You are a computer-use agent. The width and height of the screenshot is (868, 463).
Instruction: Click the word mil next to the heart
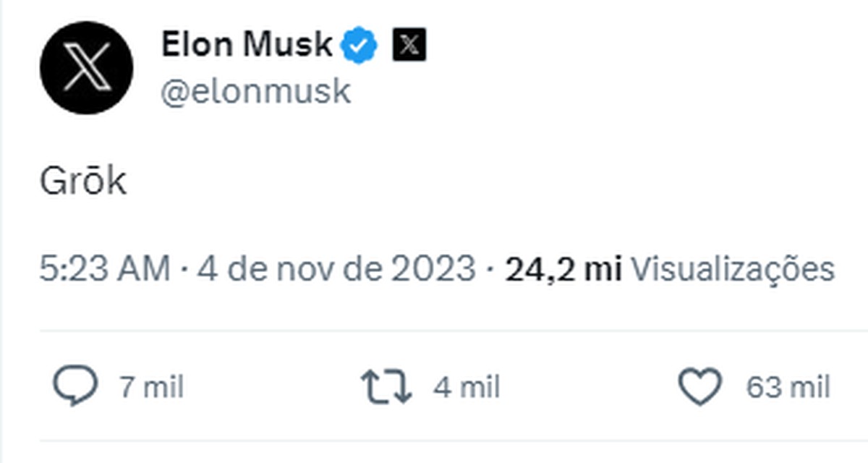(x=809, y=388)
